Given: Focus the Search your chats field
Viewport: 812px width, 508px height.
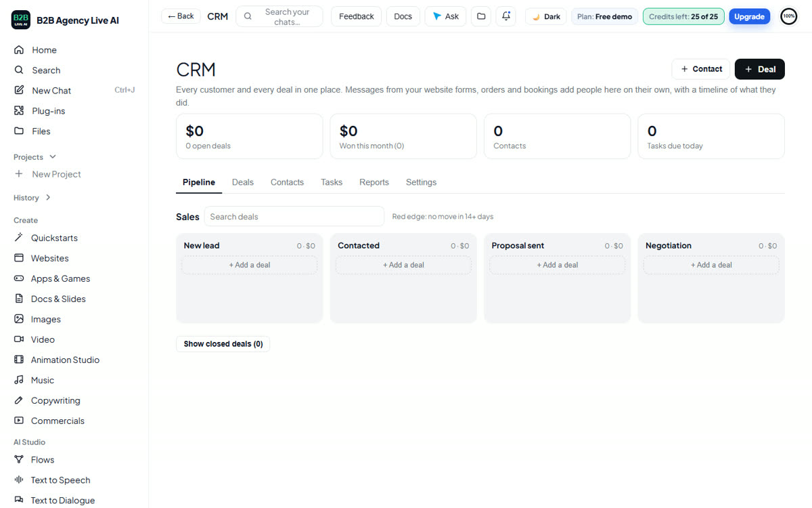Looking at the screenshot, I should point(279,16).
